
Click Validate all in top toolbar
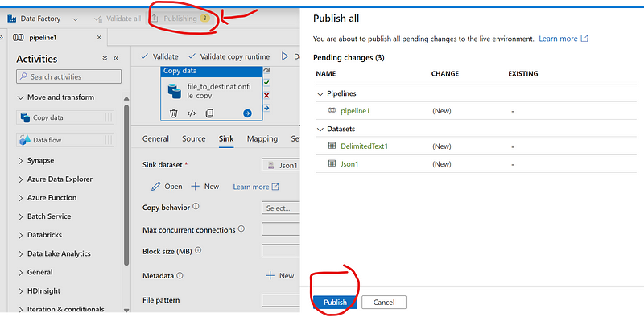tap(118, 19)
